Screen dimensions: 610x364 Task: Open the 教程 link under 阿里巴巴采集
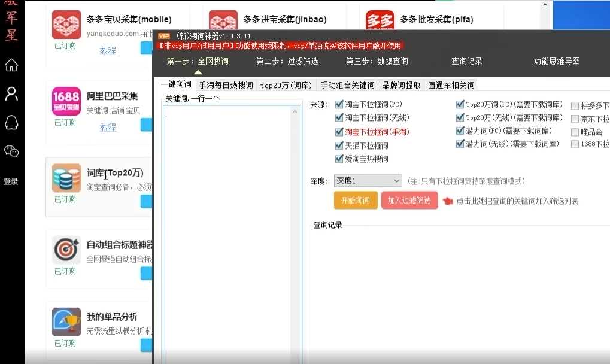[108, 127]
